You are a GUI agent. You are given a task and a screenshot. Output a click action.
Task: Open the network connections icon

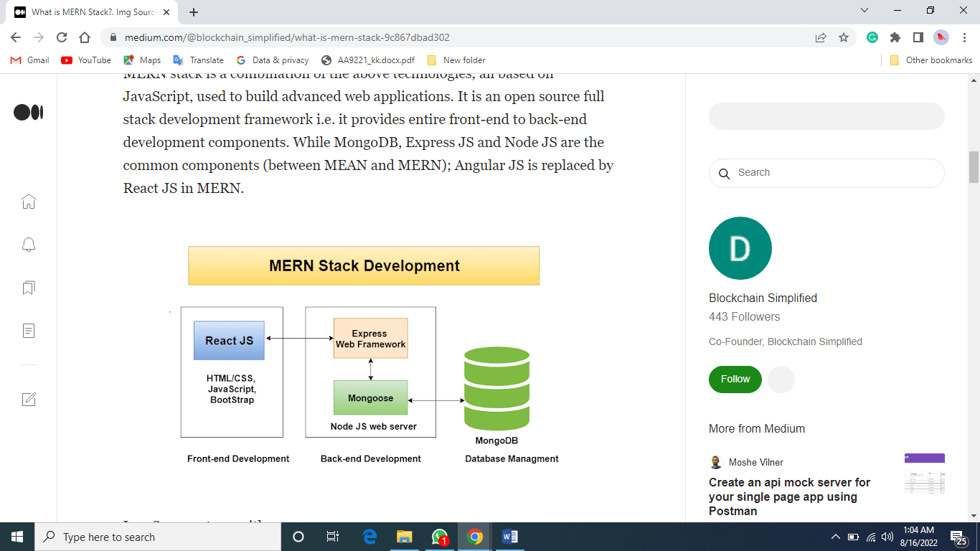(871, 537)
